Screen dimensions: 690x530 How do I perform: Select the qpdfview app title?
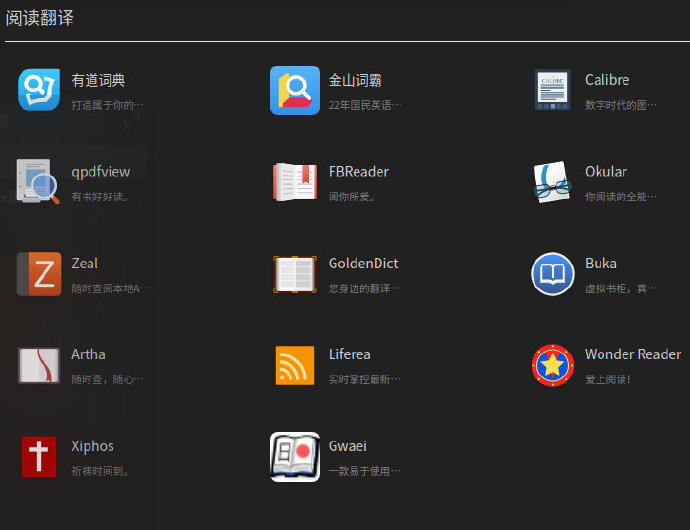coord(101,172)
